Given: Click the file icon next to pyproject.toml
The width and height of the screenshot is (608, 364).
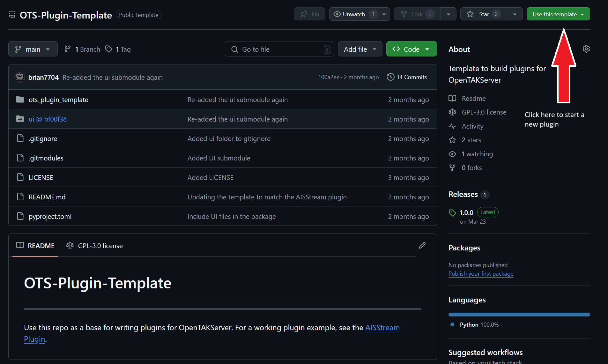Looking at the screenshot, I should coord(20,216).
